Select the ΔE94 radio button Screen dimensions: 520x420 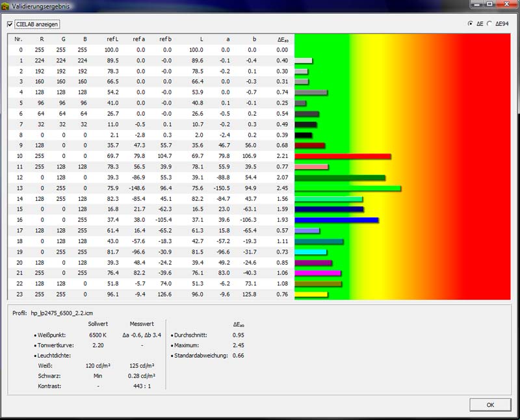[x=489, y=23]
